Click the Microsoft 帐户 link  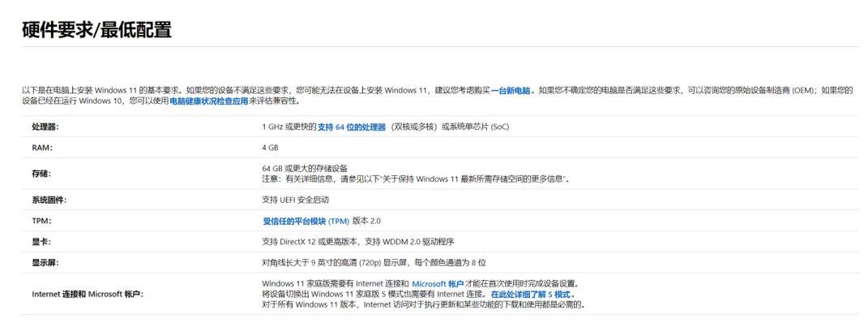438,284
